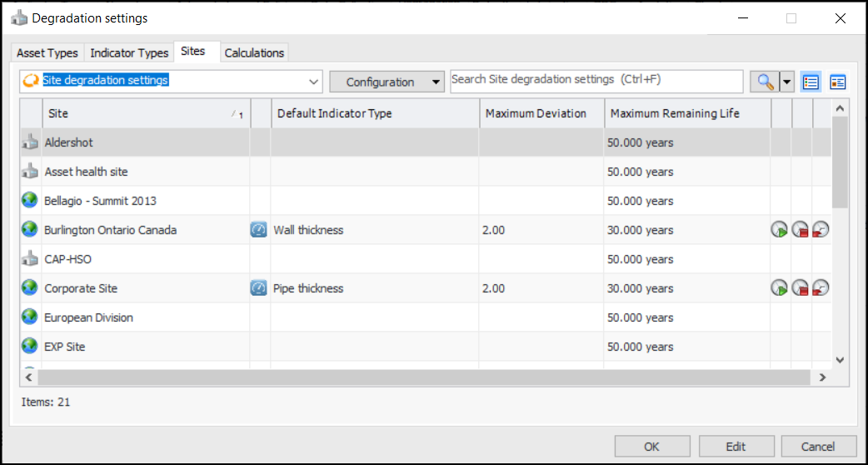This screenshot has width=868, height=465.
Task: Select the Bellagio - Summit 2013 name
Action: (100, 201)
